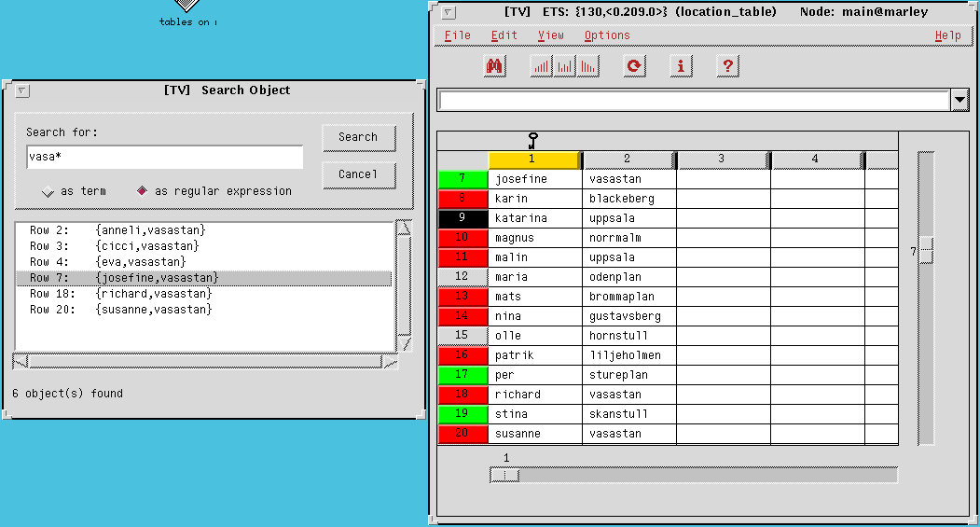Viewport: 980px width, 527px height.
Task: Click the 'richard' cell in the table
Action: click(535, 395)
